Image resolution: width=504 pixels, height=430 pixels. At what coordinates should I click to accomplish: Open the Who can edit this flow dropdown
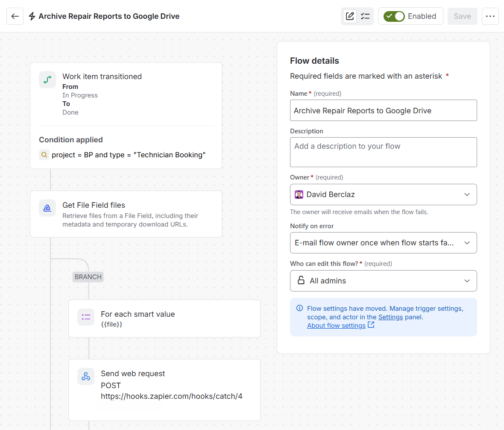tap(384, 281)
